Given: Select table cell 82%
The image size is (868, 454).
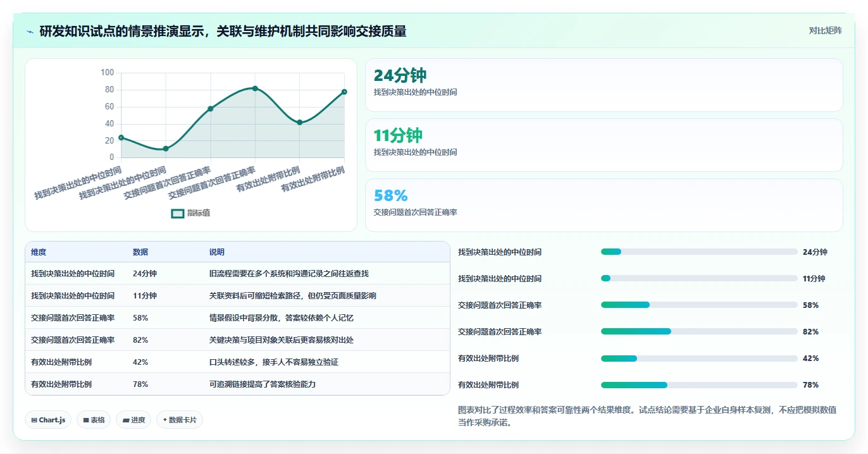Looking at the screenshot, I should [140, 340].
